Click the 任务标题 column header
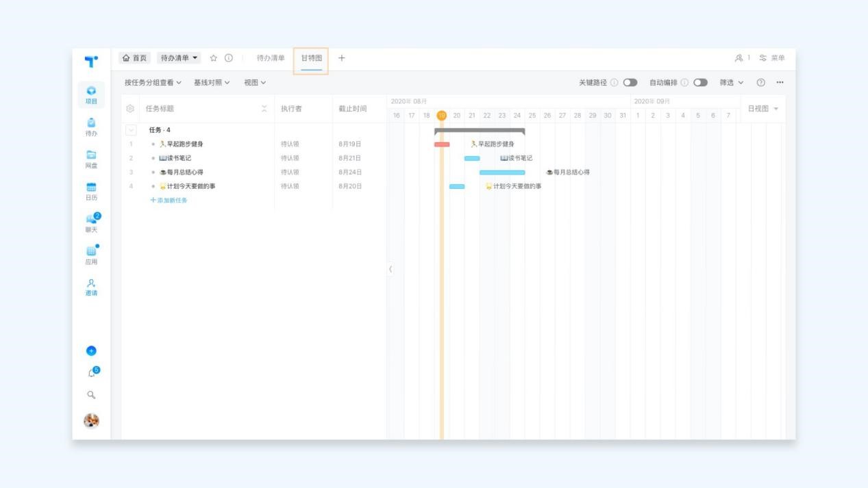Screen dimensions: 868x488 [160, 109]
